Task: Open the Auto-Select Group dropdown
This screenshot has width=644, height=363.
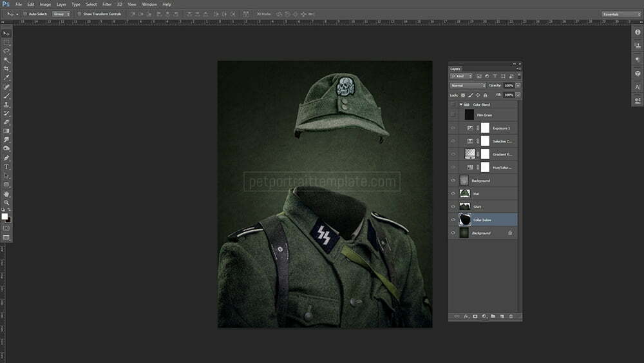Action: tap(61, 14)
